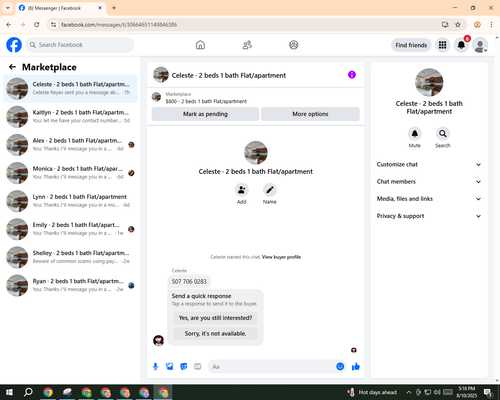Image resolution: width=500 pixels, height=400 pixels.
Task: Attach a photo using the image icon
Action: 170,367
